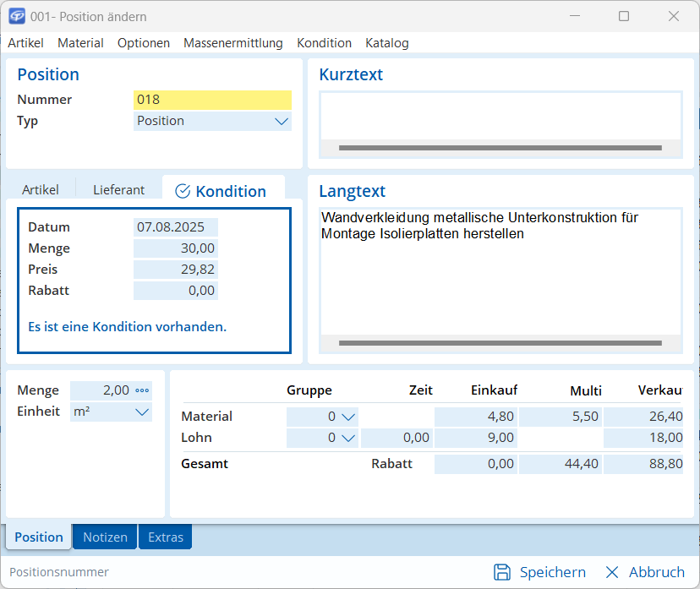Viewport: 700px width, 589px height.
Task: Open the Material Gruppe dropdown
Action: (348, 417)
